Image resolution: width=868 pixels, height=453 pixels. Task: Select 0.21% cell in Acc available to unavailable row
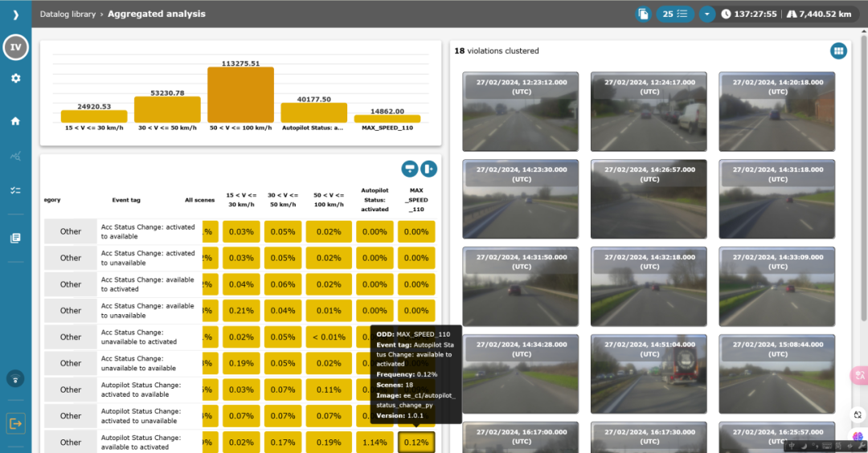pyautogui.click(x=241, y=311)
